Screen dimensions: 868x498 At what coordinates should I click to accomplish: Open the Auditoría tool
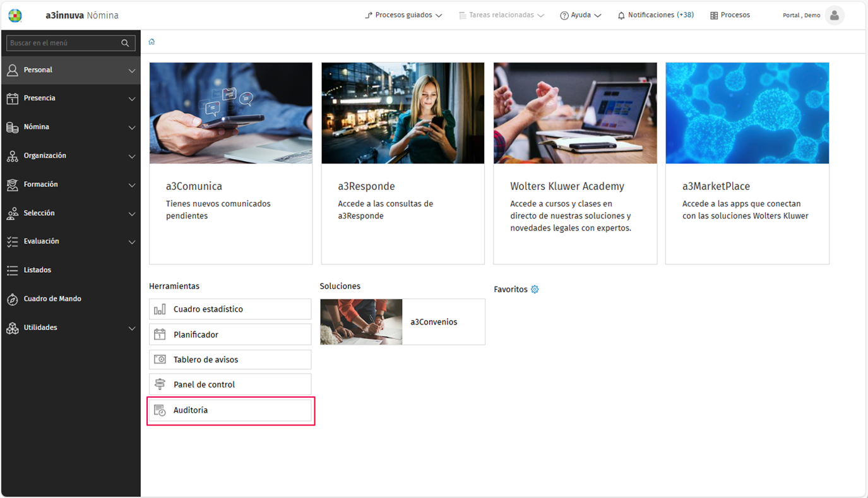coord(230,410)
